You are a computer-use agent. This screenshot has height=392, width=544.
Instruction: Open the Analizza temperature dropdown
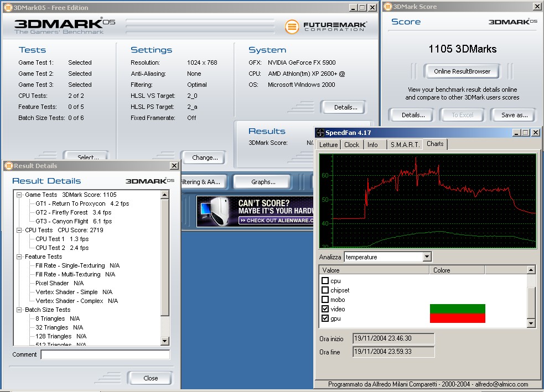(427, 257)
